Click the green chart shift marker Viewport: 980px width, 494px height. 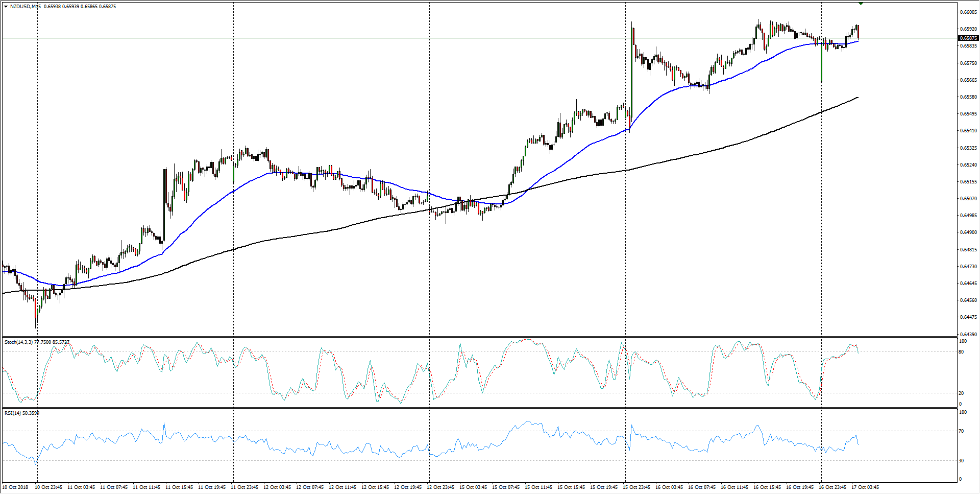tap(861, 4)
